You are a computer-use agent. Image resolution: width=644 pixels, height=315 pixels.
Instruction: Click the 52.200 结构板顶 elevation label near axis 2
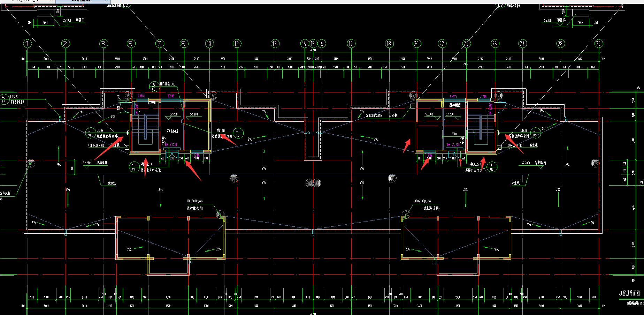[x=95, y=163]
